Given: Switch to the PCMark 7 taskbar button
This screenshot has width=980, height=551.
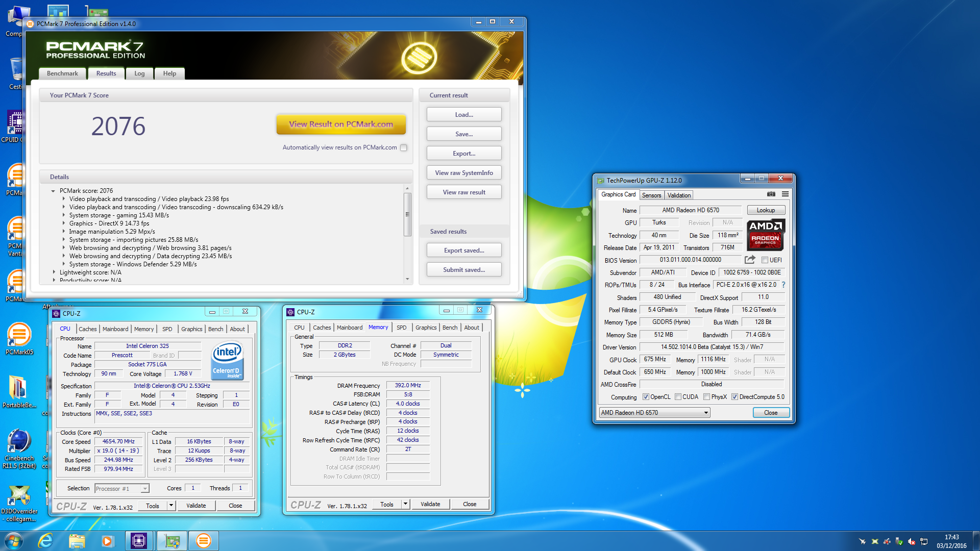Looking at the screenshot, I should click(204, 541).
